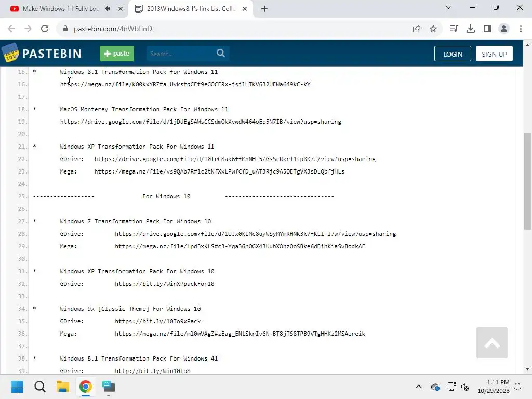
Task: Open the monitor app icon in taskbar
Action: coord(109,387)
